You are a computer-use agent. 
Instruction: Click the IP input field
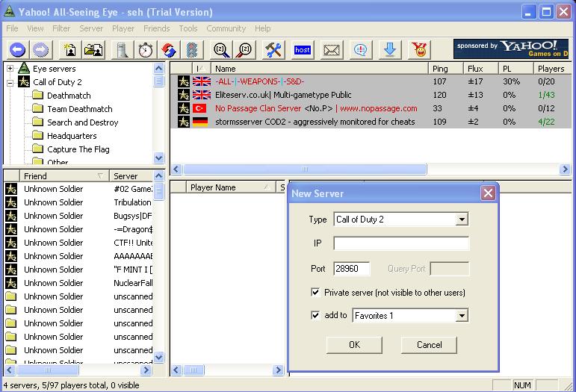click(401, 243)
